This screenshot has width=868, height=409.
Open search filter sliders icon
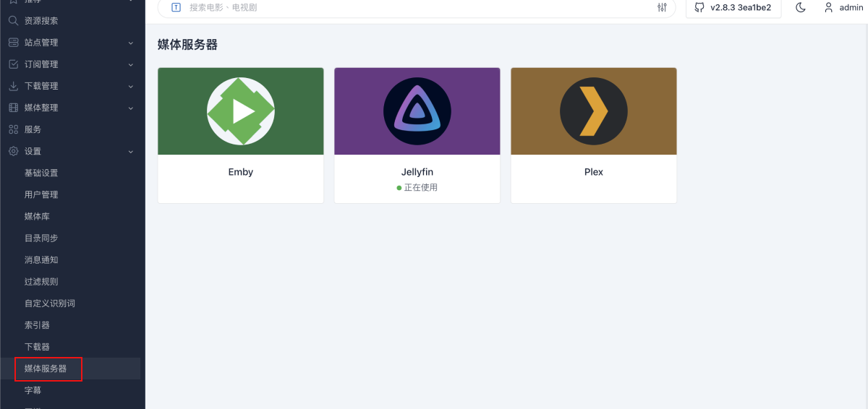click(x=662, y=7)
